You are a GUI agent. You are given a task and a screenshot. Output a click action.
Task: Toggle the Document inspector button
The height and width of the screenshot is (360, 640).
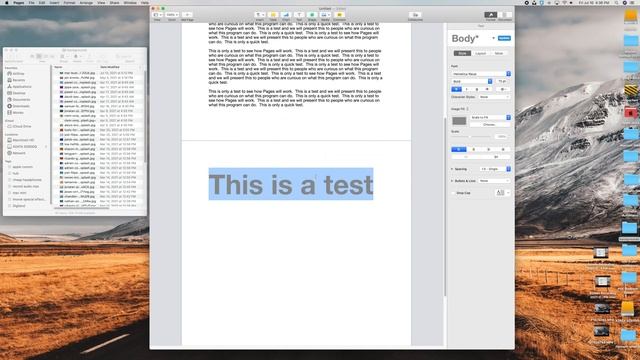[504, 15]
